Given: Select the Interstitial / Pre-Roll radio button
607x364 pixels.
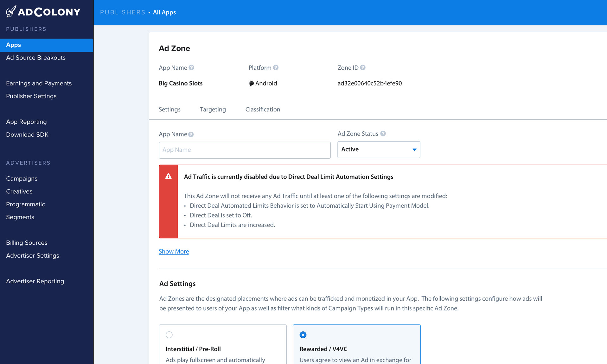Looking at the screenshot, I should point(169,335).
